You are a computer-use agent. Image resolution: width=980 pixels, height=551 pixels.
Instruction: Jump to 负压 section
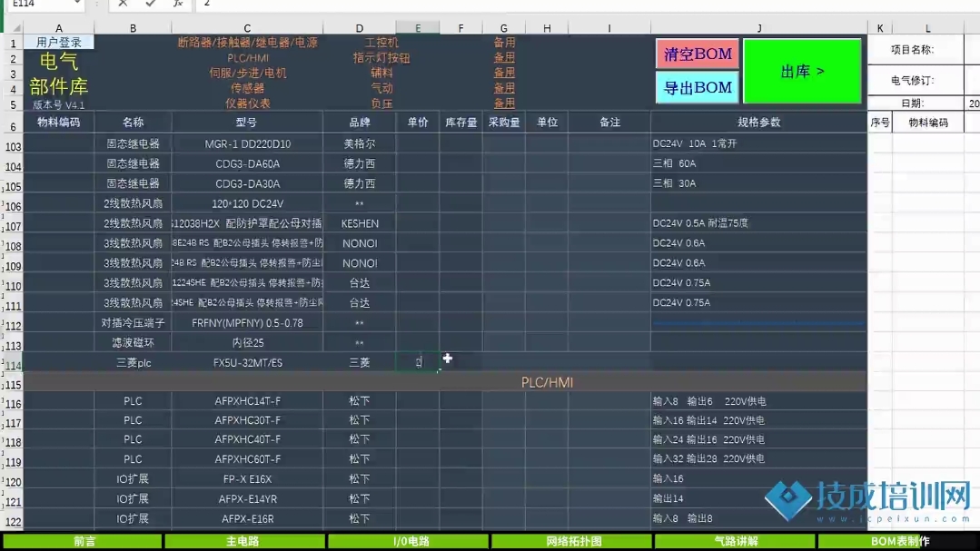pyautogui.click(x=381, y=103)
